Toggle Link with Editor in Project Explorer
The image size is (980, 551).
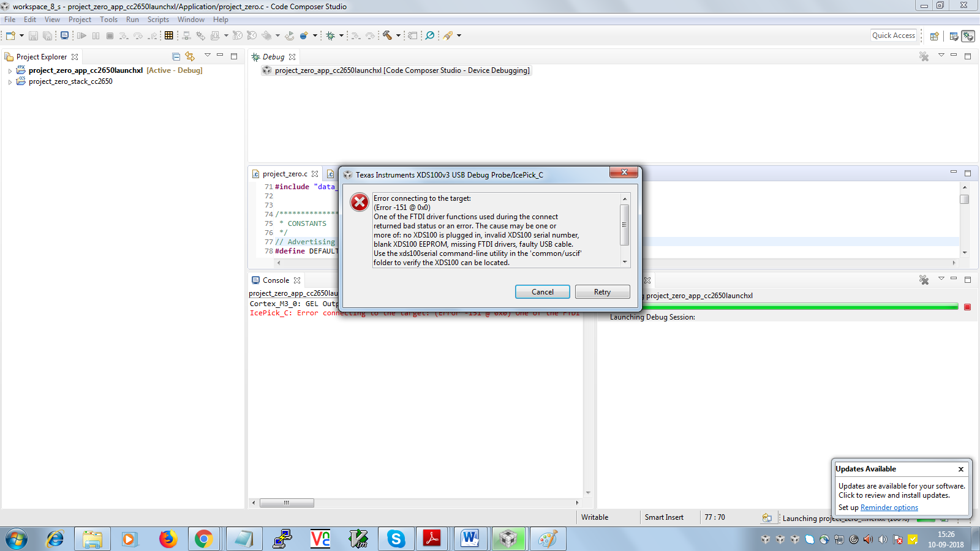click(190, 57)
